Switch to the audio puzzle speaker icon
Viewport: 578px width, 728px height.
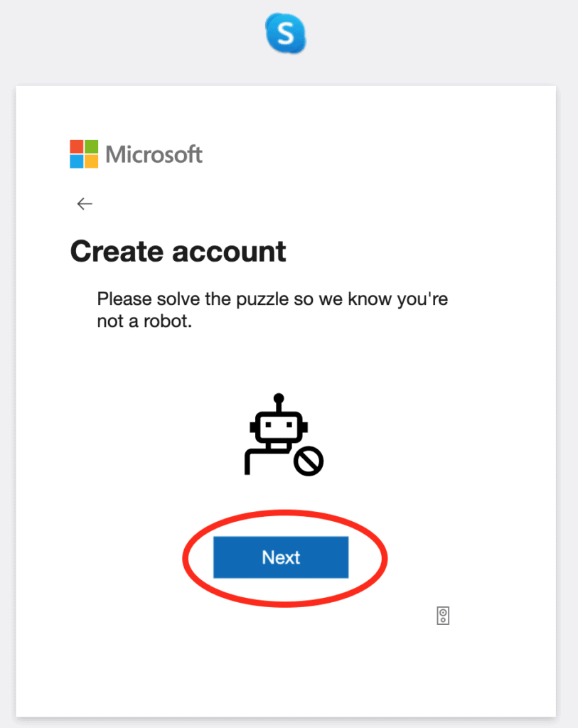point(443,616)
